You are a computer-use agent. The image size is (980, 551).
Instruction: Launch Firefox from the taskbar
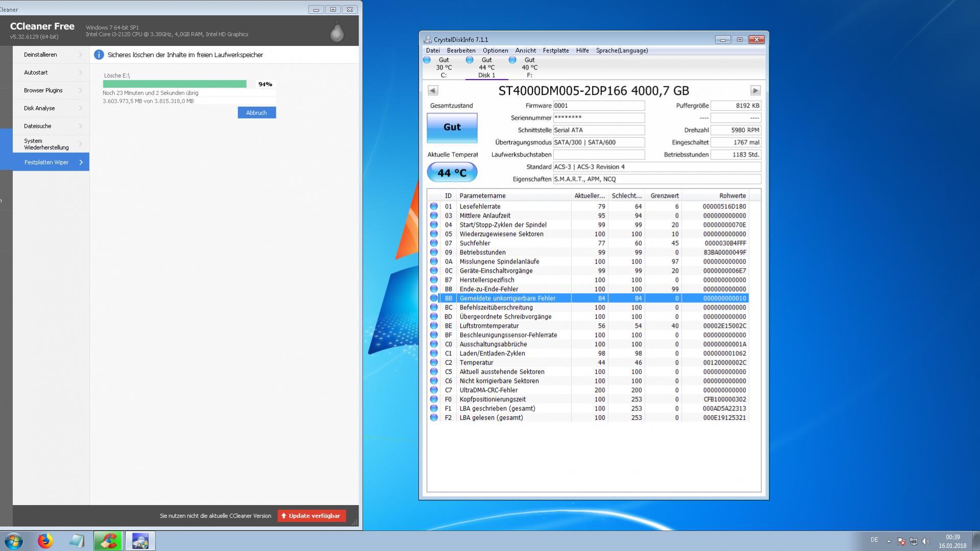(x=45, y=541)
